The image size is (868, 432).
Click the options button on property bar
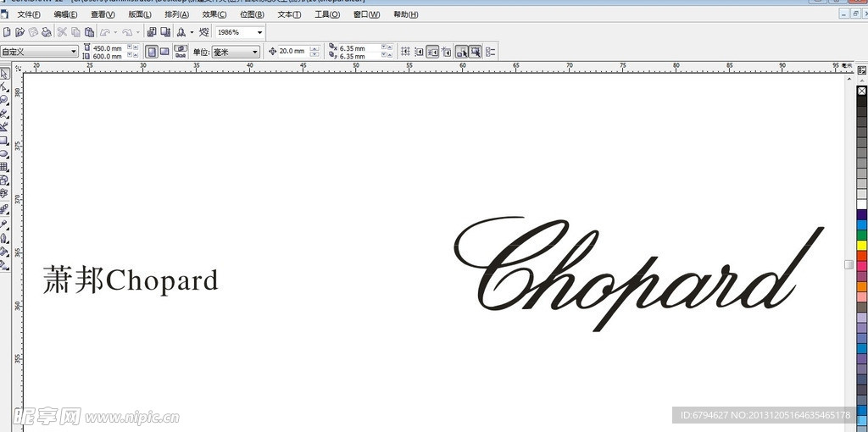point(491,52)
